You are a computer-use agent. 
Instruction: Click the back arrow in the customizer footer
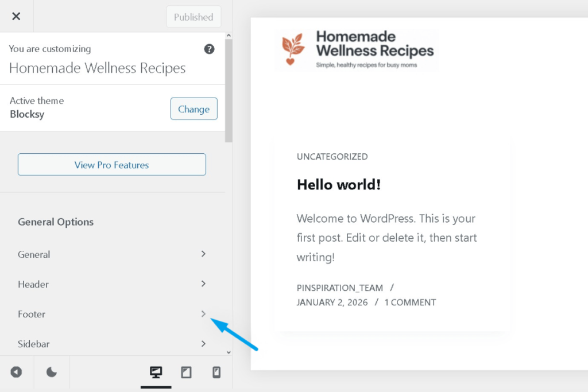17,372
